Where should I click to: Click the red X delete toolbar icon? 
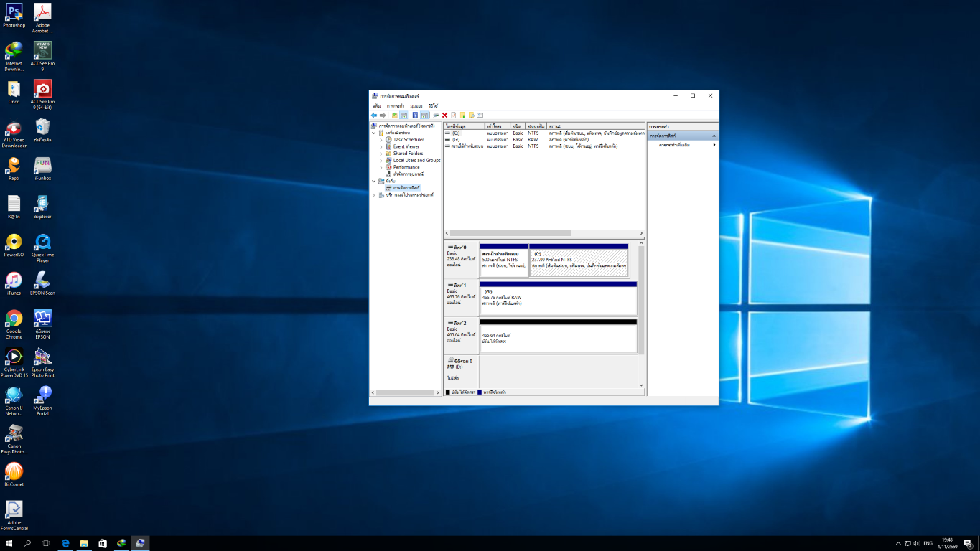click(x=444, y=116)
